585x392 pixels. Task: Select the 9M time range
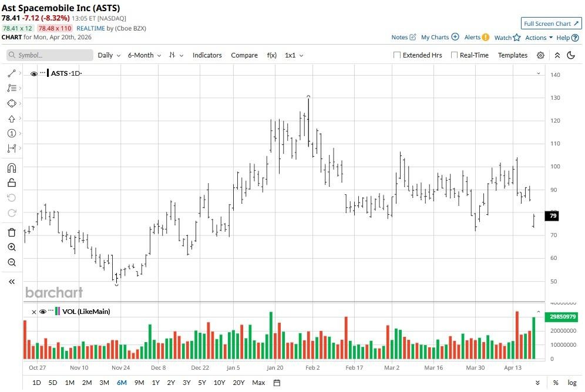[139, 383]
